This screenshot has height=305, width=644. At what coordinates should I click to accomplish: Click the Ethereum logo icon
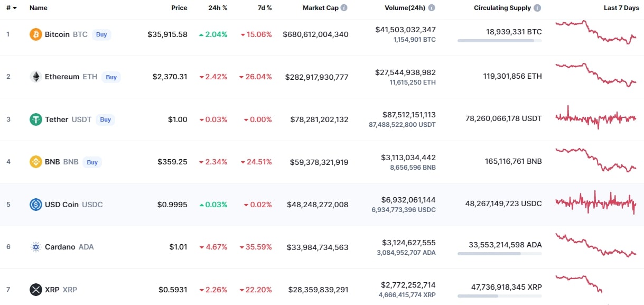pos(35,77)
